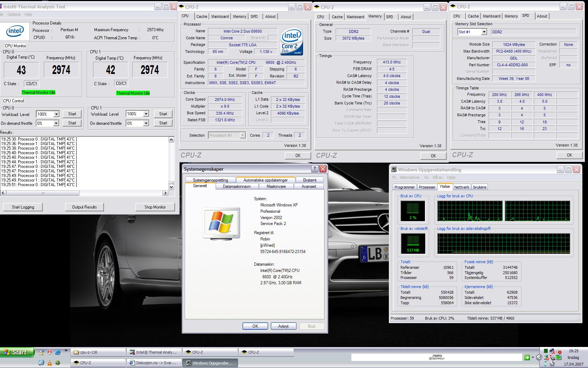
Task: Click OK in the SPD CPU-Z window
Action: pos(569,155)
